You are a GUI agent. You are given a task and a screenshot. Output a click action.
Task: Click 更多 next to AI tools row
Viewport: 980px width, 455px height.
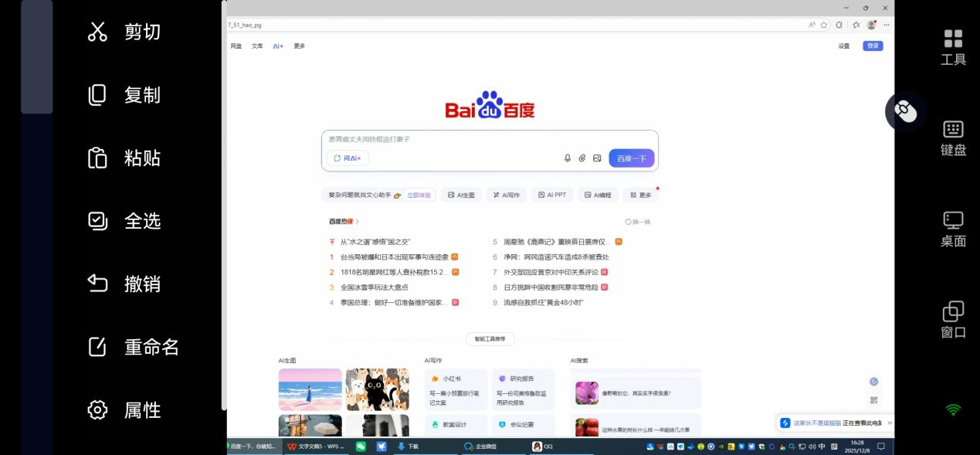[x=642, y=195]
